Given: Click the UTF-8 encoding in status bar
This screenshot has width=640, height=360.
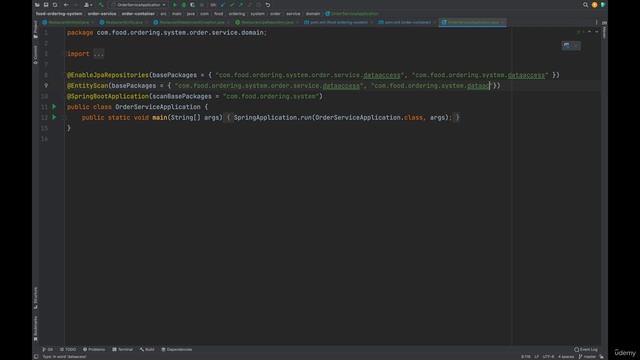Looking at the screenshot, I should [548, 357].
